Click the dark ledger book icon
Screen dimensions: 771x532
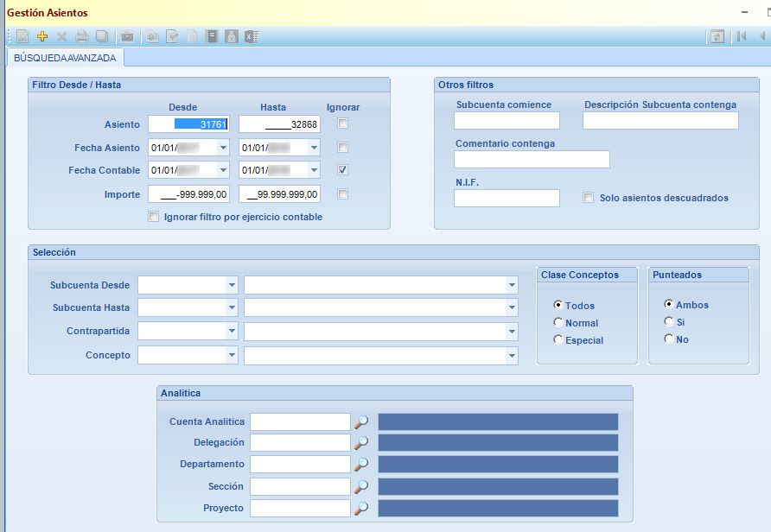point(212,36)
